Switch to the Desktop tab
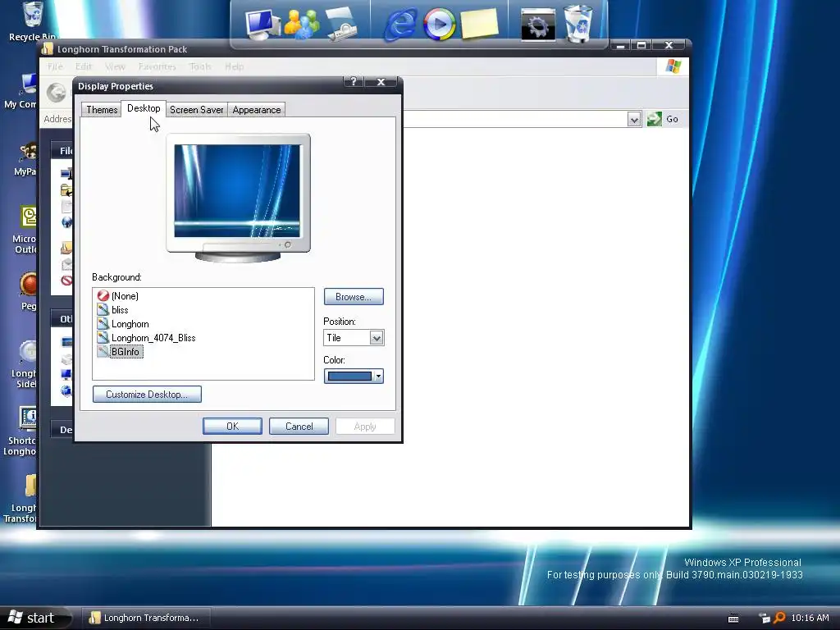 (x=144, y=108)
